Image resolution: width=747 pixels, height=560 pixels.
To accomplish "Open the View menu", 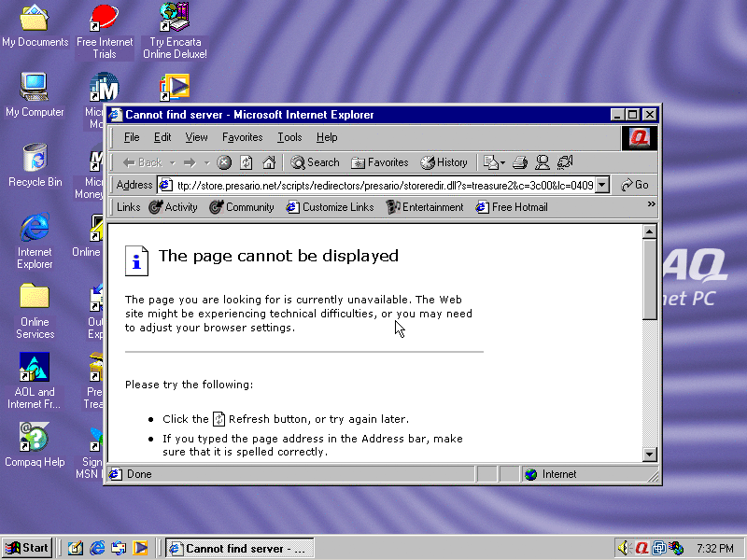I will (196, 137).
